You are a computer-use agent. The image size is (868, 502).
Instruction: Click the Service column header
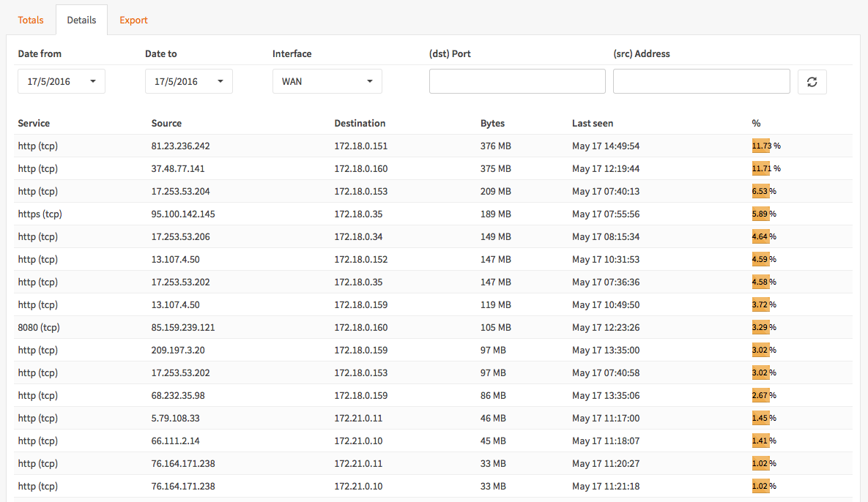pyautogui.click(x=33, y=123)
